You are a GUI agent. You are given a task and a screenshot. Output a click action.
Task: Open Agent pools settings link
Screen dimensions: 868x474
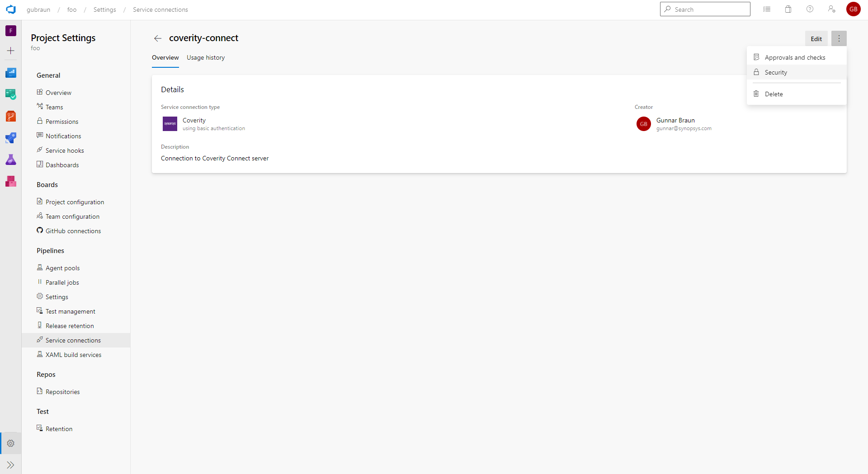point(62,268)
